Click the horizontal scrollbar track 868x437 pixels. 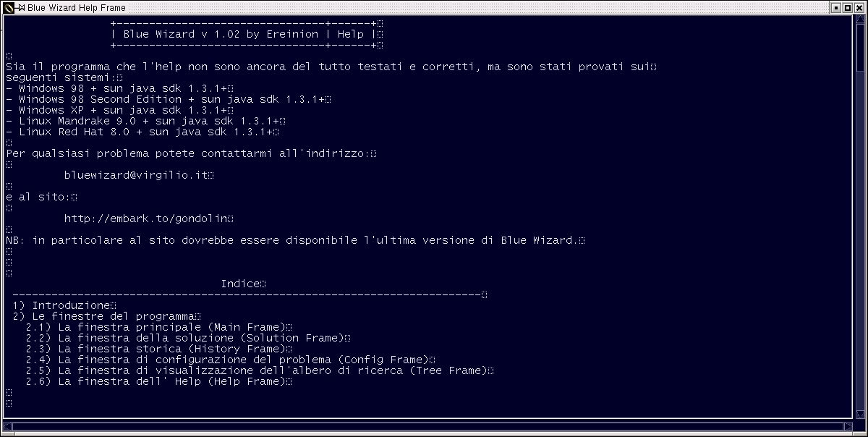point(427,426)
